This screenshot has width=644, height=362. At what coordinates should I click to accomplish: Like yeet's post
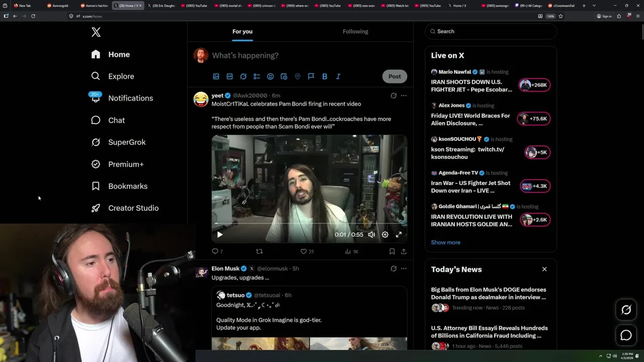306,251
